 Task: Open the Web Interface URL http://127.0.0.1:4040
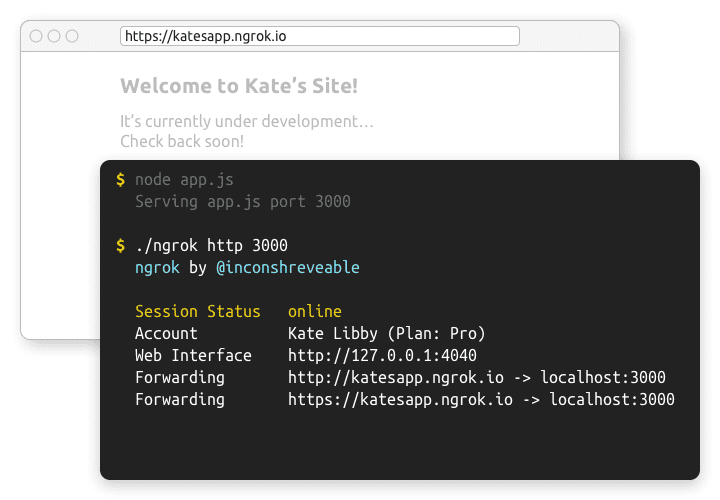pyautogui.click(x=382, y=355)
